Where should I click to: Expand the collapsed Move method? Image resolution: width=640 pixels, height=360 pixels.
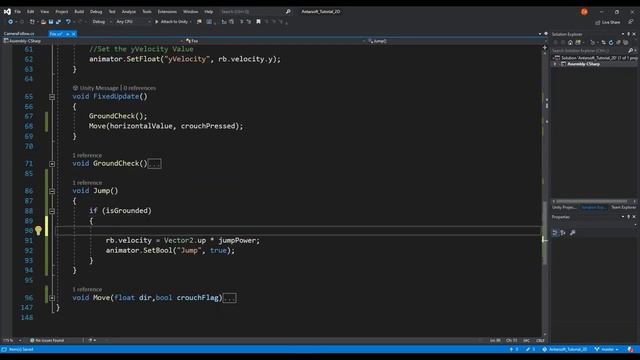52,298
